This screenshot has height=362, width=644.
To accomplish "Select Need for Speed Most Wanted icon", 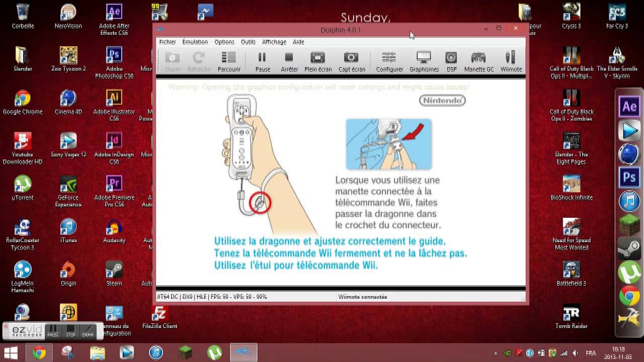I will pyautogui.click(x=572, y=234).
